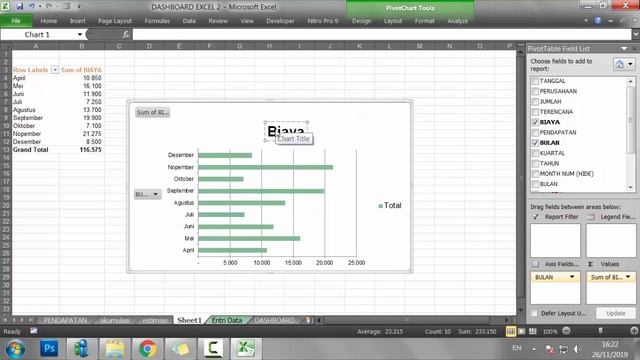Expand the formula bar arrow

pyautogui.click(x=636, y=35)
